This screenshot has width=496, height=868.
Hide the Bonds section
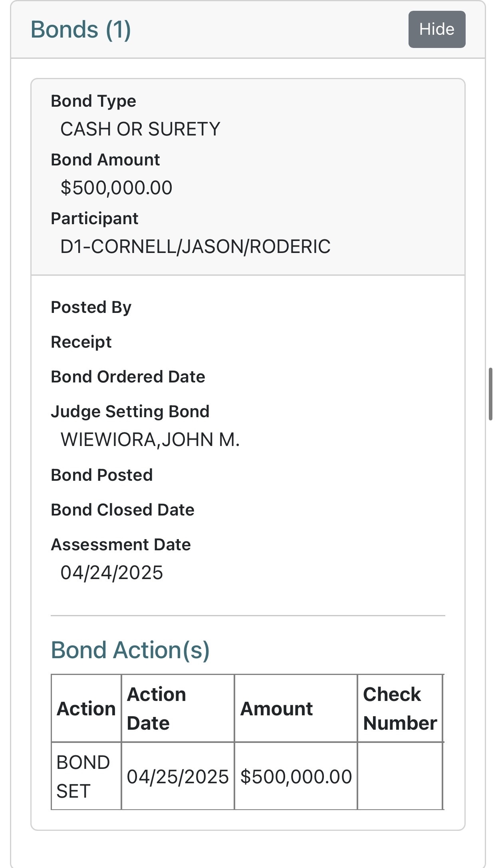436,30
